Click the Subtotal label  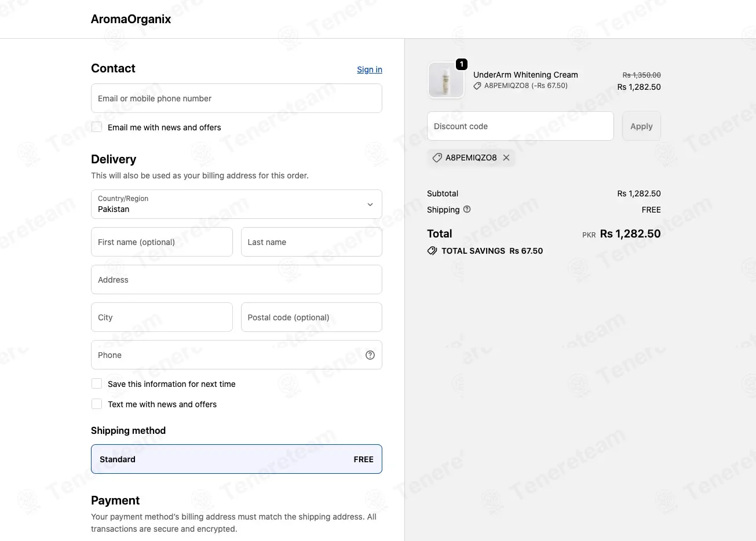[443, 193]
